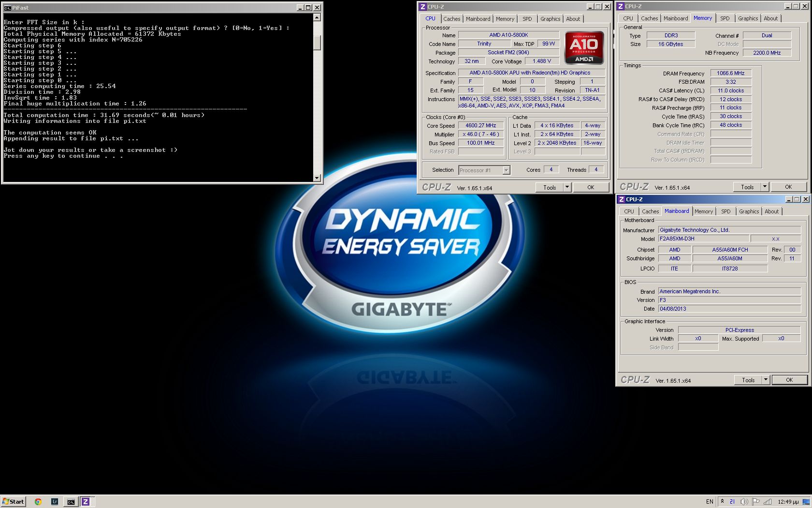Click the Tools button in the memory timings CPU-Z window
This screenshot has height=508, width=812.
[747, 187]
